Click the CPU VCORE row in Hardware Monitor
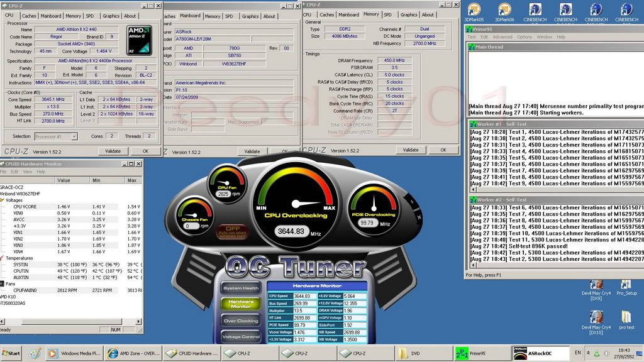Viewport: 644px width, 362px height. [70, 207]
